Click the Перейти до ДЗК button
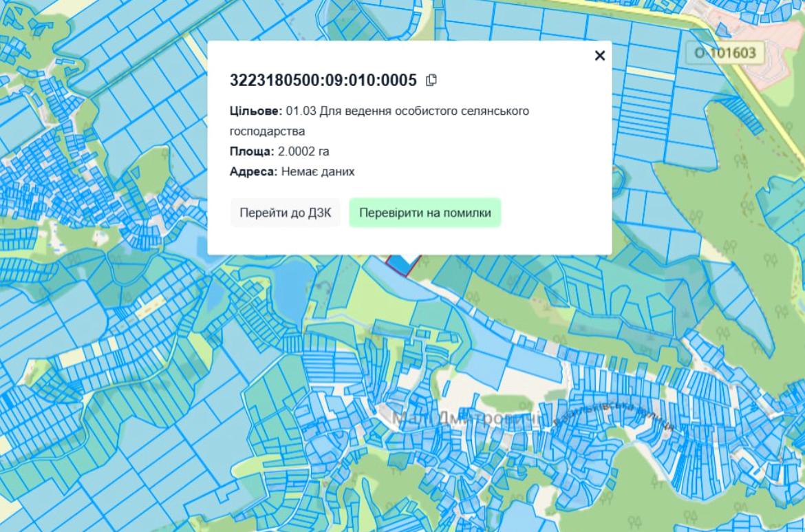805x532 pixels. coord(285,213)
